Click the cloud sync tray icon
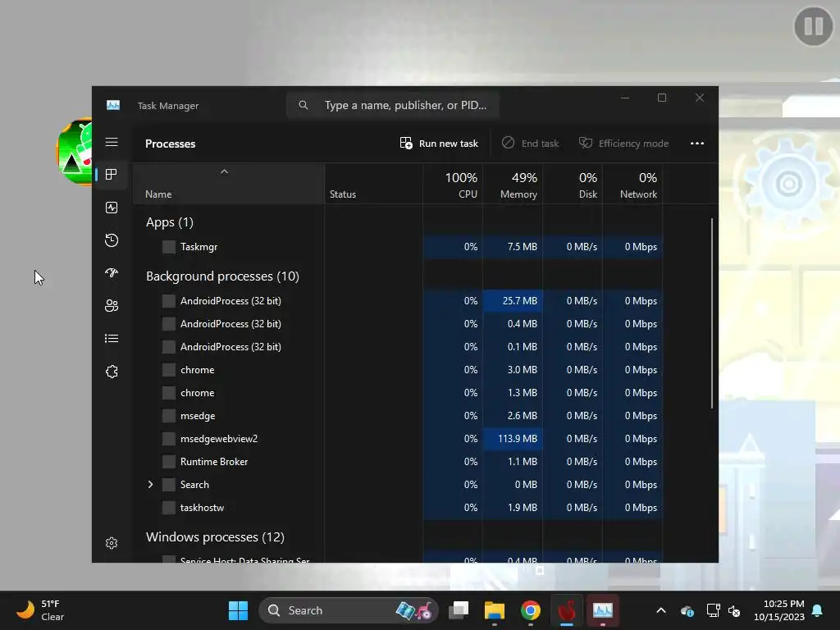 687,610
